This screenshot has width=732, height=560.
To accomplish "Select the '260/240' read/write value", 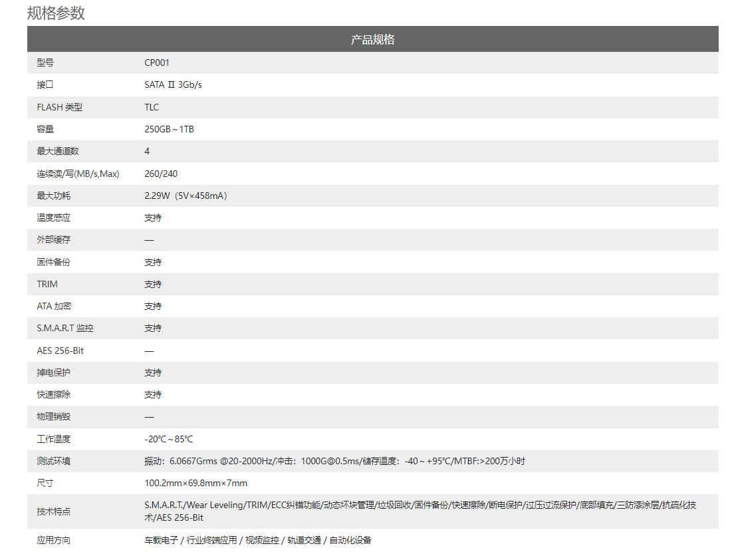I will point(161,174).
